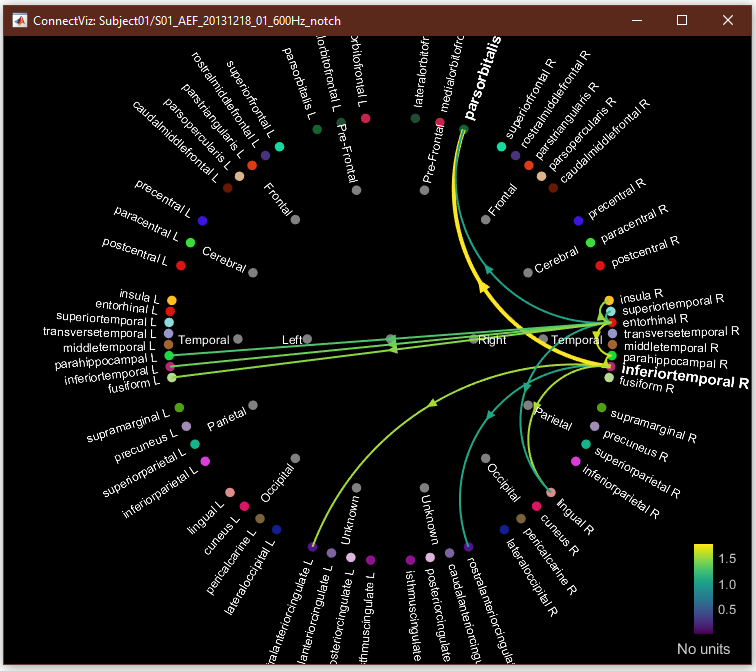Select the highlighted parsorbitalis node
The height and width of the screenshot is (671, 756).
(x=464, y=130)
